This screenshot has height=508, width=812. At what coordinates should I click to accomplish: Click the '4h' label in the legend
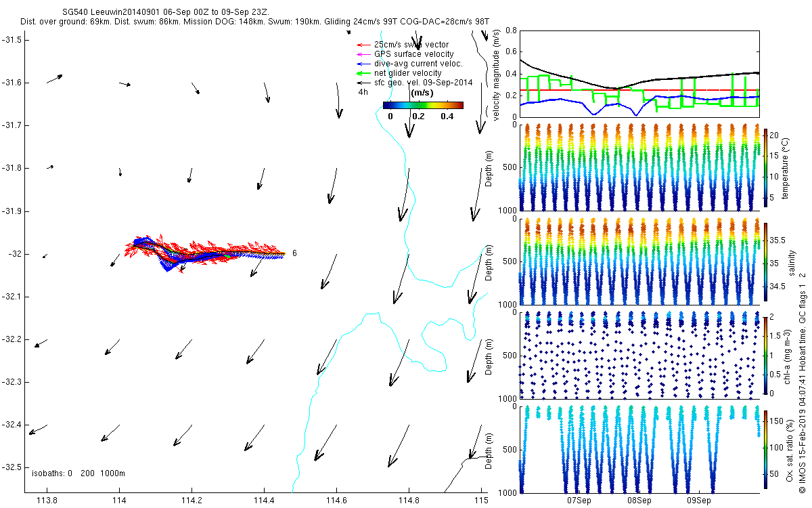(363, 92)
